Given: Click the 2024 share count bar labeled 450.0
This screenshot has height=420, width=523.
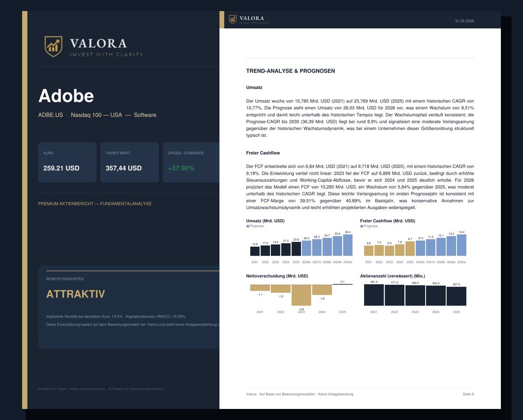Looking at the screenshot, I should pos(436,296).
